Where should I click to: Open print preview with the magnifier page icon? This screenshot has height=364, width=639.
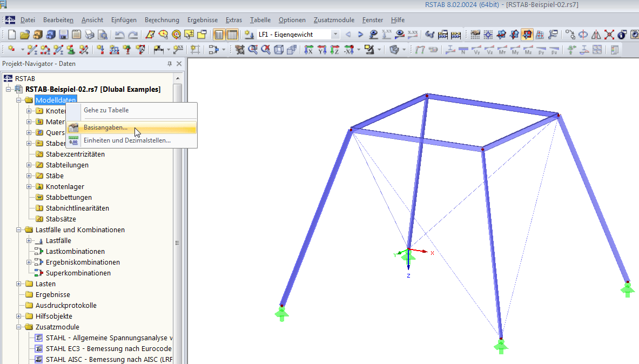pyautogui.click(x=103, y=35)
